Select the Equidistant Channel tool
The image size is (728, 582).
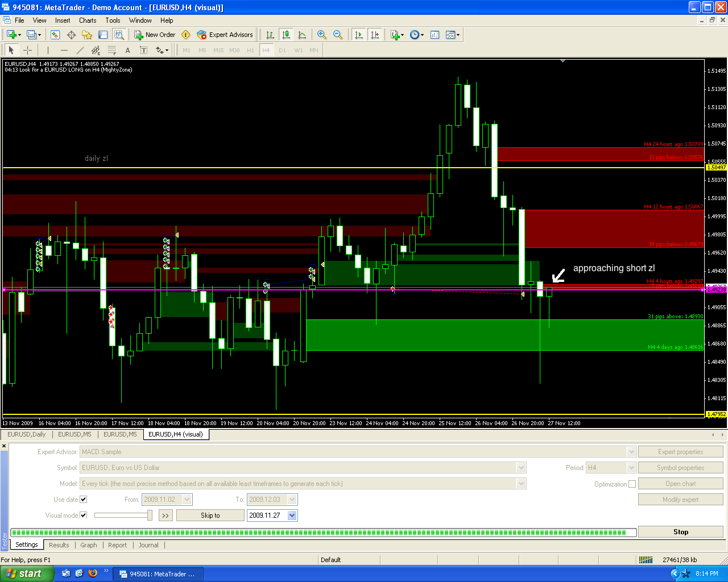96,50
